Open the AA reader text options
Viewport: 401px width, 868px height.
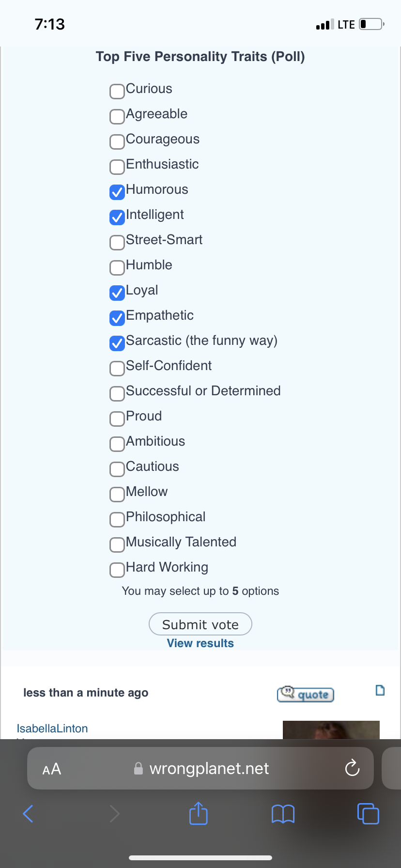click(52, 769)
